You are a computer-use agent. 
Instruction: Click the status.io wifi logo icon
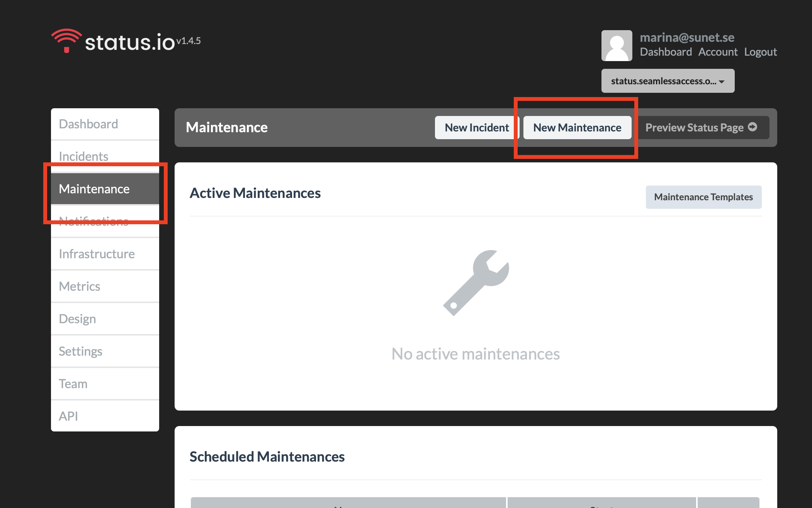tap(66, 41)
